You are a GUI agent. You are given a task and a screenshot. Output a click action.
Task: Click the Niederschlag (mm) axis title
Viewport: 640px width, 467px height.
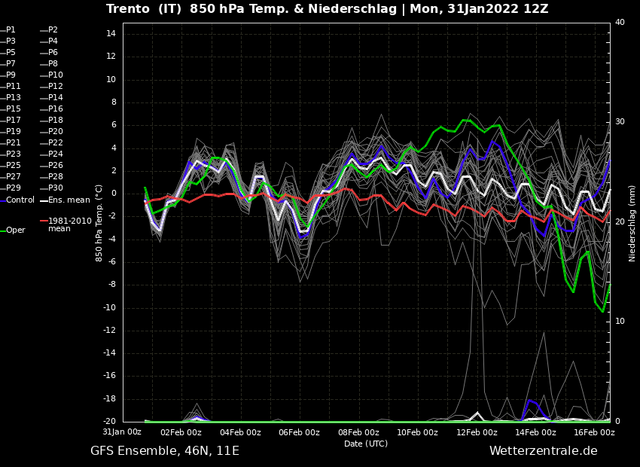tap(632, 223)
